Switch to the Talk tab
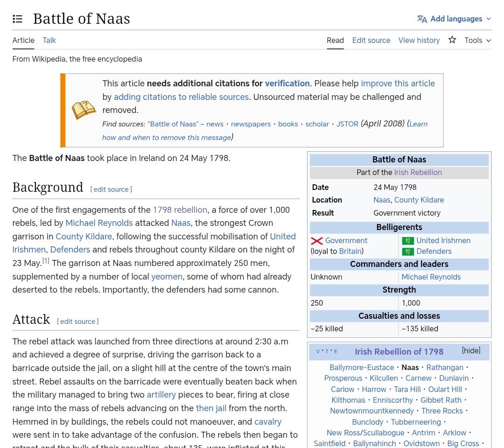 click(x=49, y=41)
